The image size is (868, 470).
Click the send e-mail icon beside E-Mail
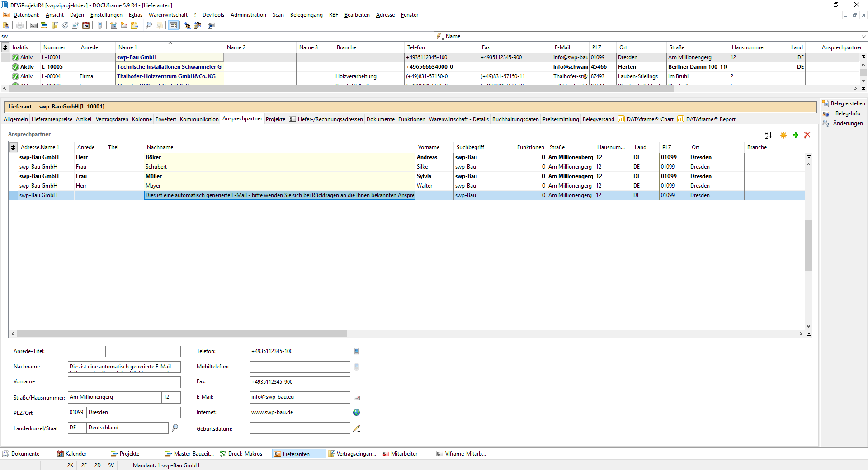coord(357,398)
